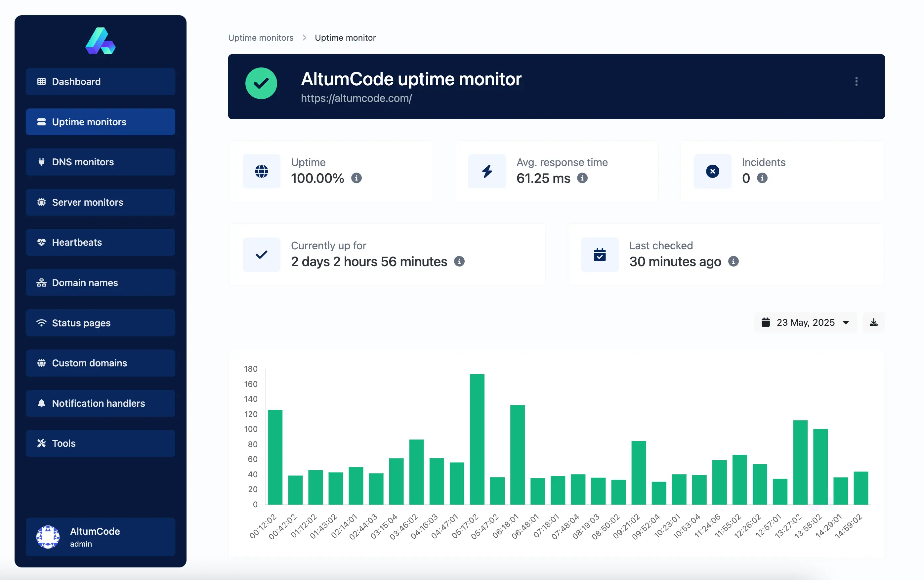Click the info icon beside Incidents count

click(762, 178)
